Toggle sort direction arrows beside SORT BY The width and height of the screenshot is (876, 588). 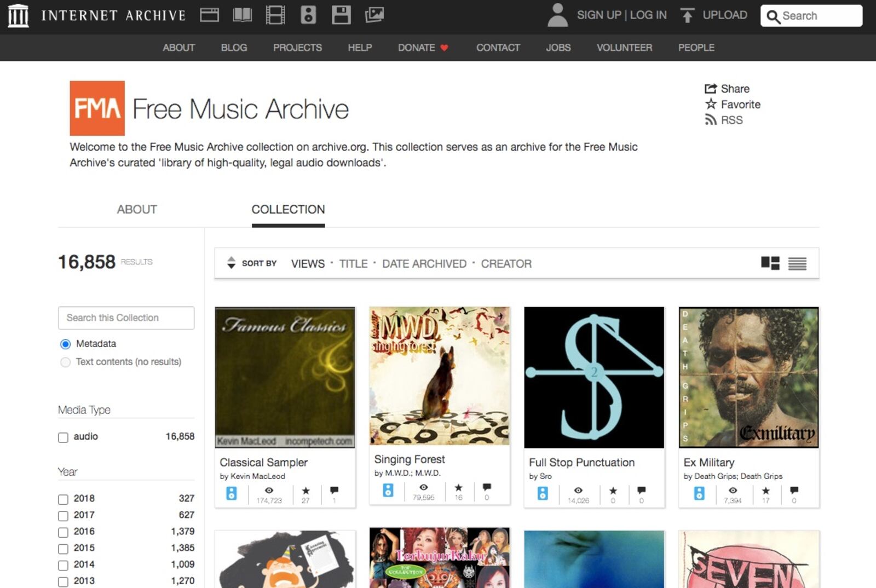click(x=231, y=263)
